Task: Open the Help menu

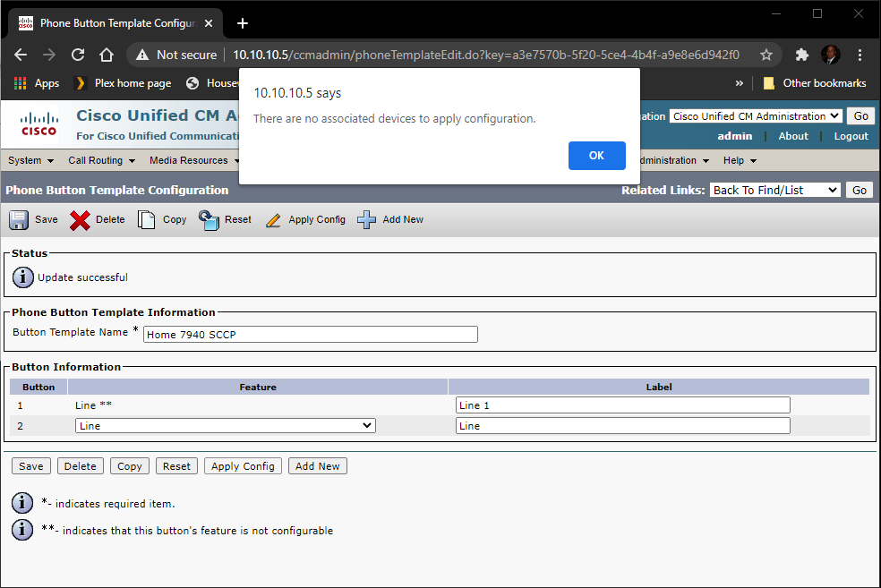Action: click(740, 160)
